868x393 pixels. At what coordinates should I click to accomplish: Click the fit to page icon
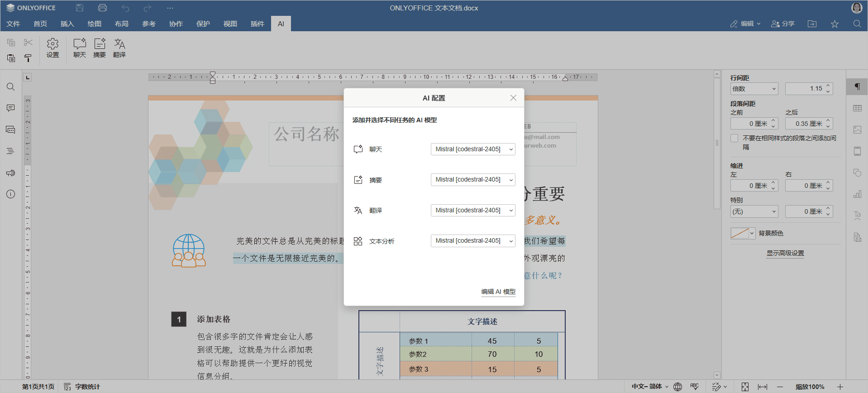pyautogui.click(x=745, y=387)
